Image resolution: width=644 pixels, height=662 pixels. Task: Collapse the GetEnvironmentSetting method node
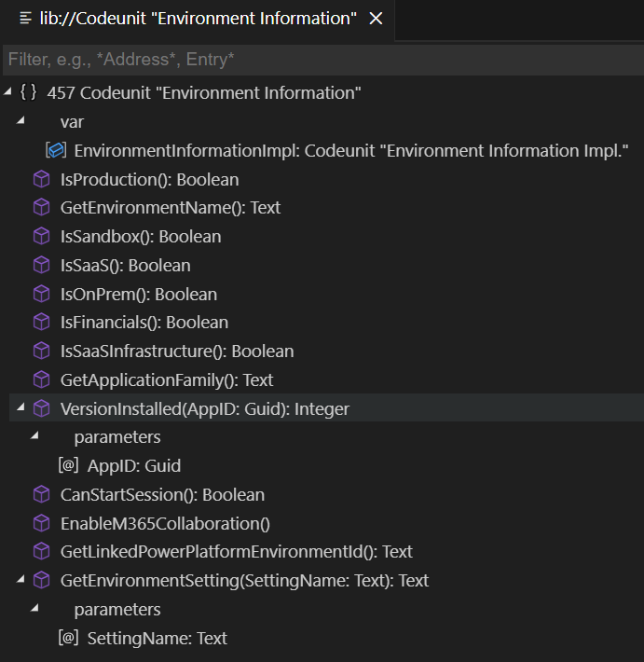tap(21, 581)
